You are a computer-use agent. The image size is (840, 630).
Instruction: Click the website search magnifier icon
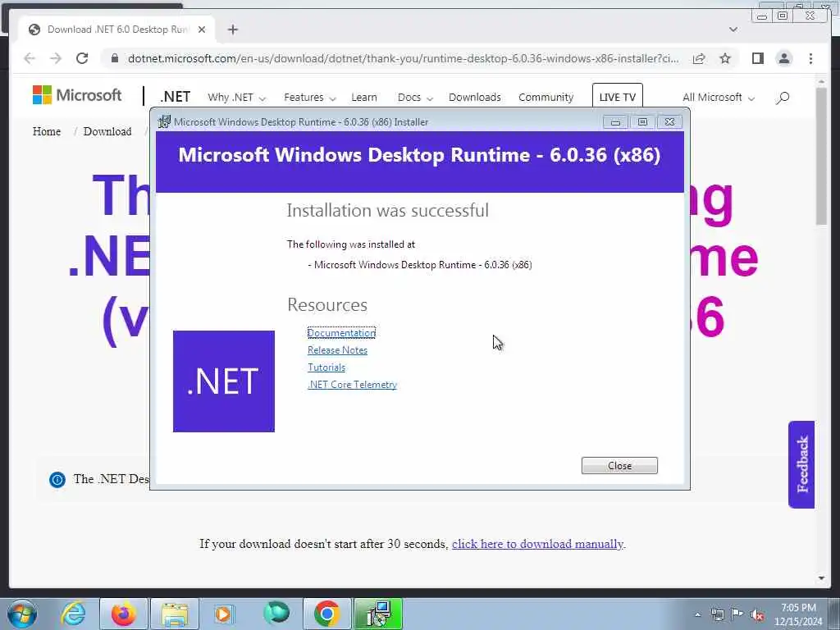[783, 98]
